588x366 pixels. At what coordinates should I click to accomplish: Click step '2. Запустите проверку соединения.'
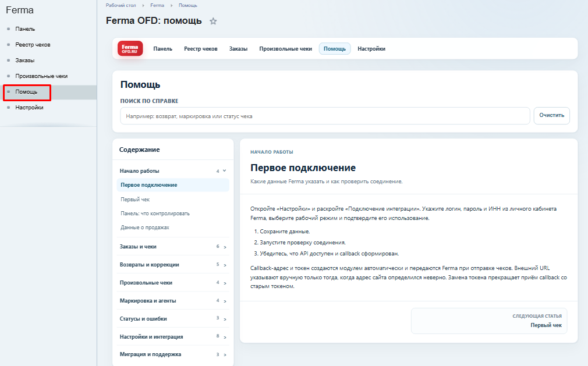[x=300, y=243]
